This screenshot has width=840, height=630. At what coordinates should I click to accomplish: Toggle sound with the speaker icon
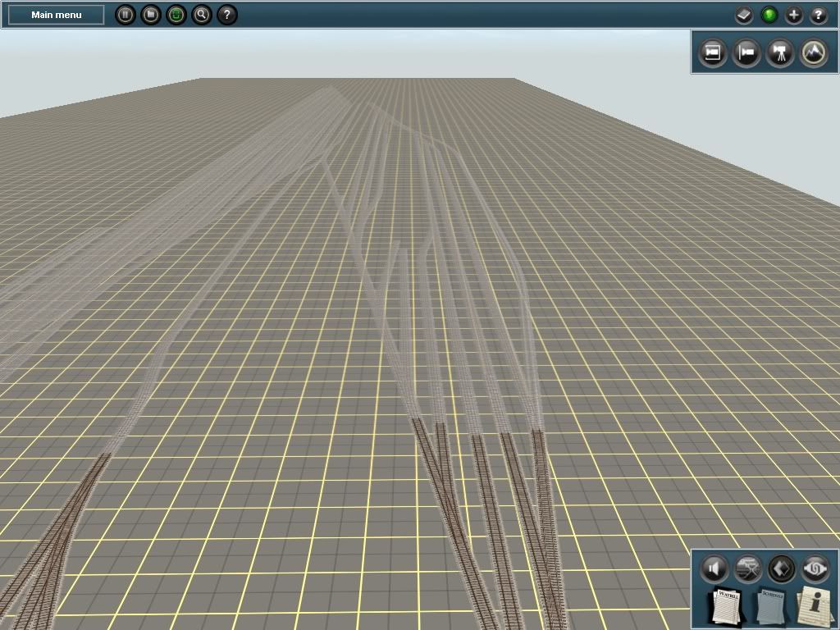coord(714,568)
